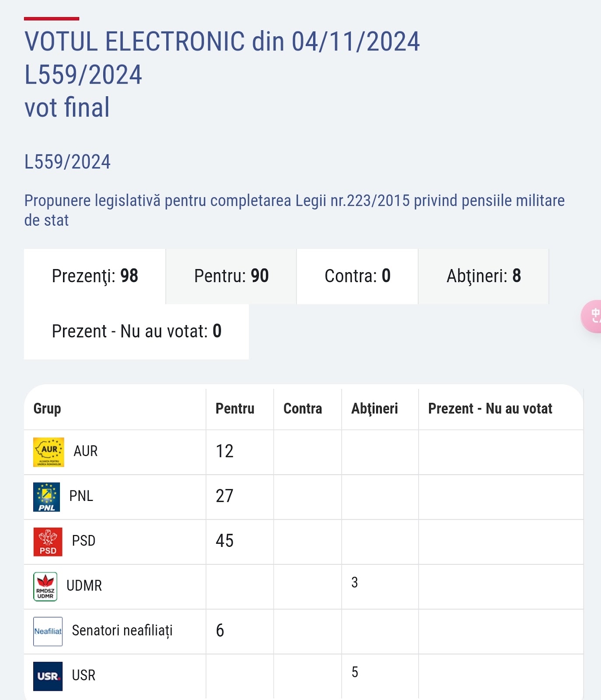Click the UDMR party logo icon
601x700 pixels.
[x=45, y=586]
